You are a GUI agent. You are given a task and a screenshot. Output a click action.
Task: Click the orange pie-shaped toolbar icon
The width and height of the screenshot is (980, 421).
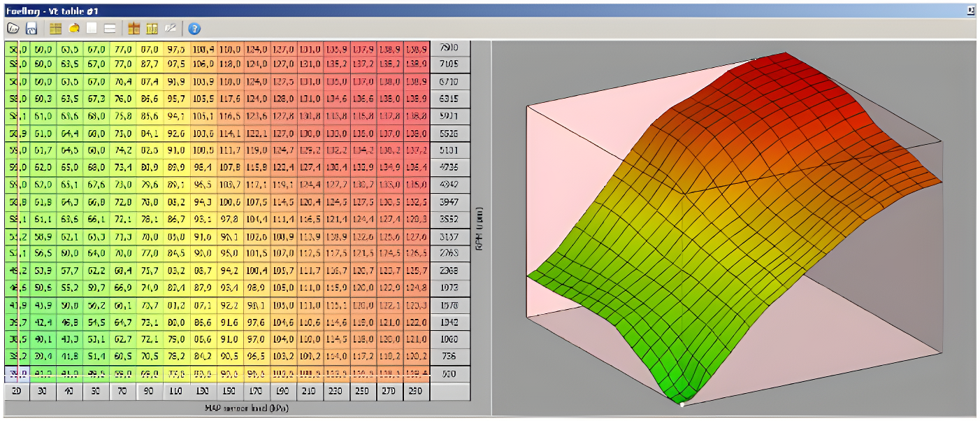pyautogui.click(x=74, y=29)
